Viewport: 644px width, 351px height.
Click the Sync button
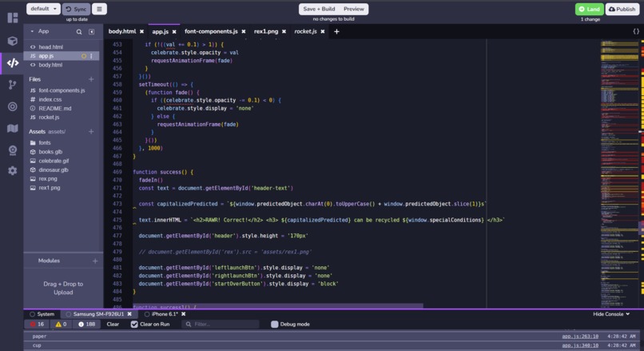tap(76, 9)
